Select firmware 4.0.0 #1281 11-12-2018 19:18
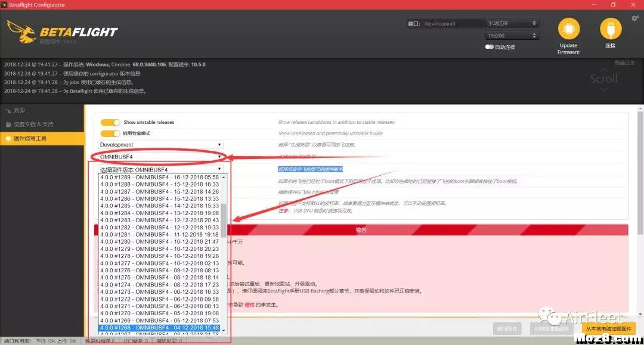Viewport: 644px width, 345px height. point(159,235)
